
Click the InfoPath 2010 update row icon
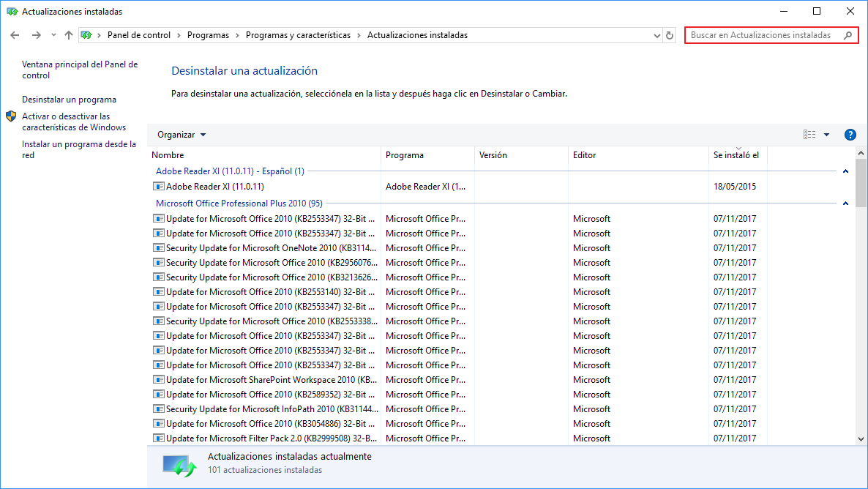(158, 409)
